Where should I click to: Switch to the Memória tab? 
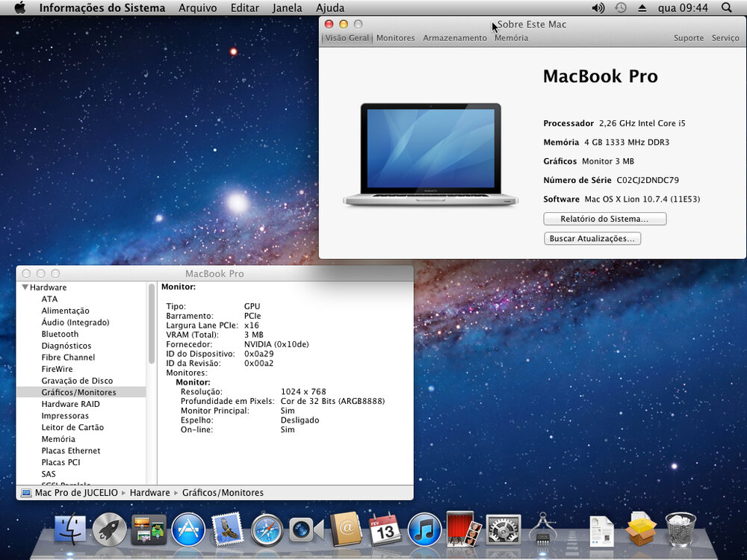coord(511,38)
